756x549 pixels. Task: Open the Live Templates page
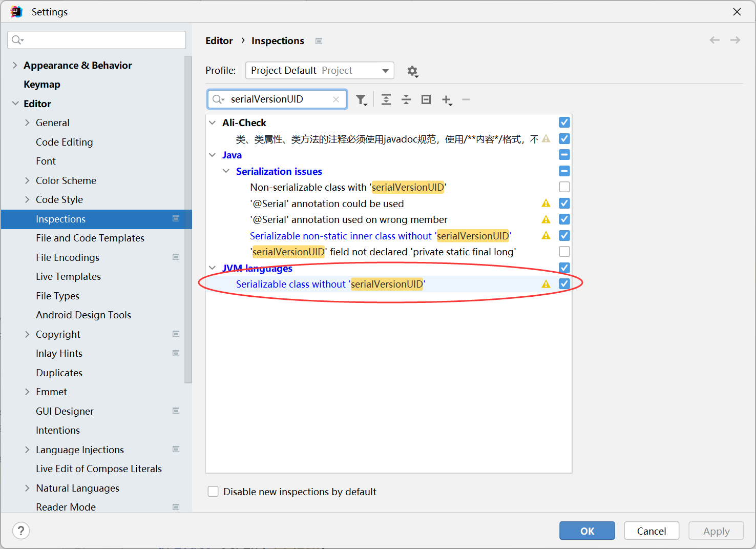point(68,276)
